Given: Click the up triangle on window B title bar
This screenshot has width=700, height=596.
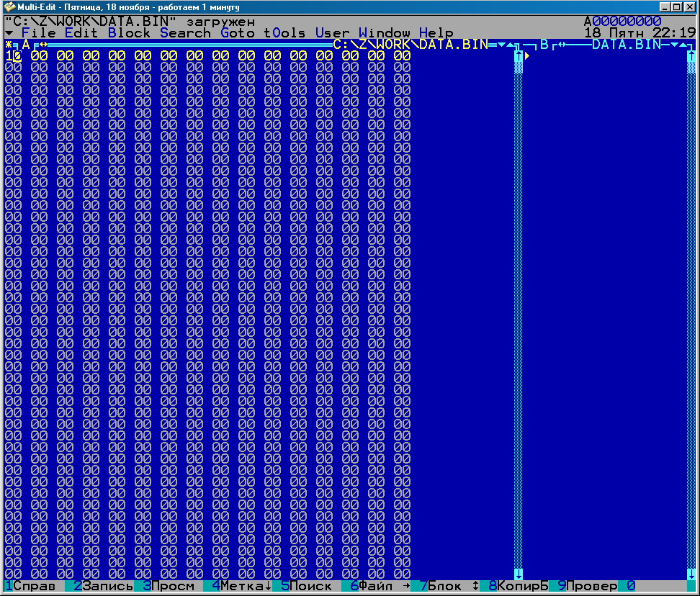Looking at the screenshot, I should click(683, 45).
